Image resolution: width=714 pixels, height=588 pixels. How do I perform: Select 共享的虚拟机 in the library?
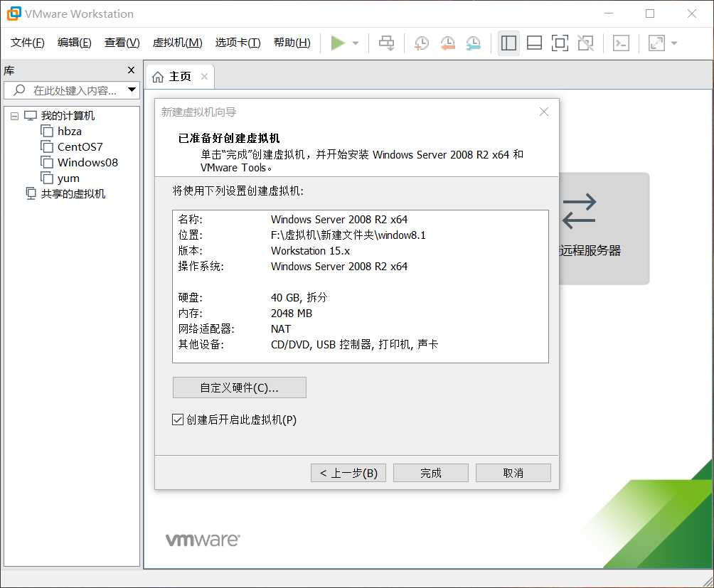point(73,194)
